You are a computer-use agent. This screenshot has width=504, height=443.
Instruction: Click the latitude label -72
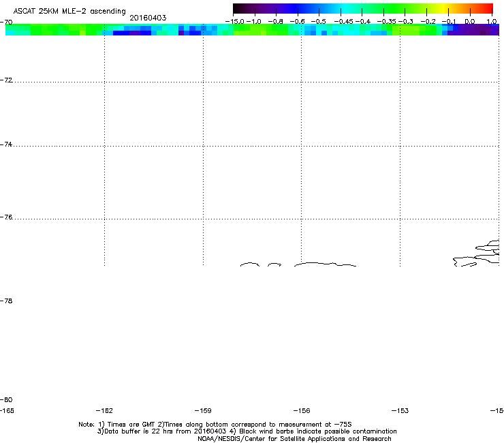[6, 80]
